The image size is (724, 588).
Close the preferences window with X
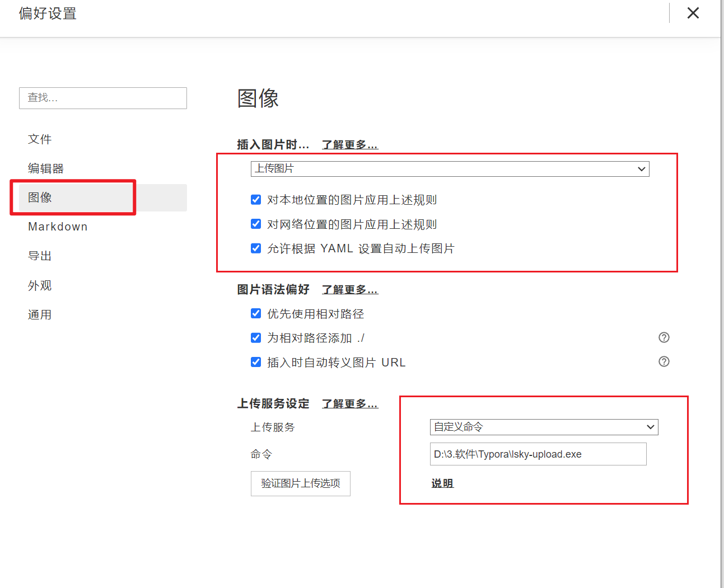[x=693, y=13]
